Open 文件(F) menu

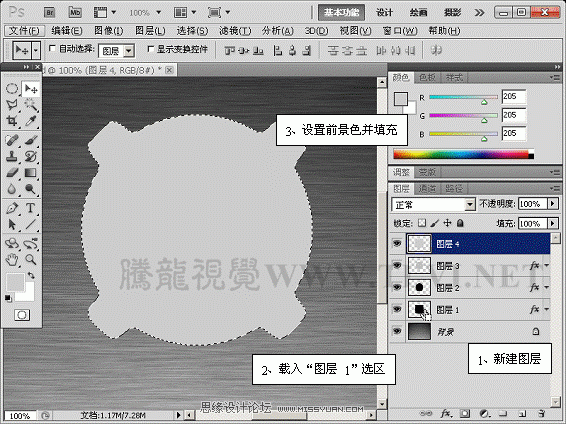pyautogui.click(x=25, y=31)
